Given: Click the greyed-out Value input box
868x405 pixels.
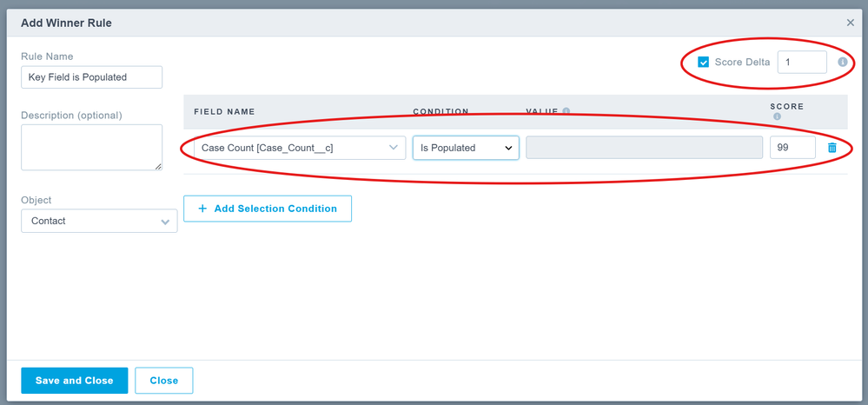Looking at the screenshot, I should coord(644,148).
